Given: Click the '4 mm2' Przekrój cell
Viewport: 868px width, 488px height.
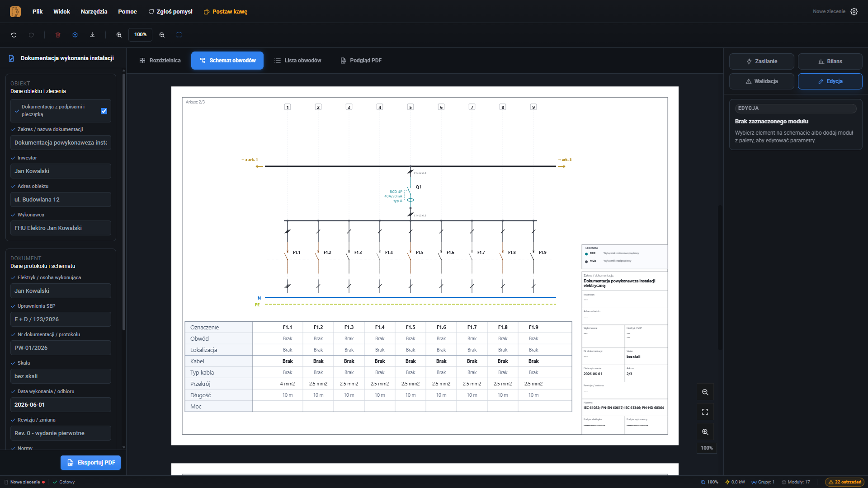Looking at the screenshot, I should 288,384.
